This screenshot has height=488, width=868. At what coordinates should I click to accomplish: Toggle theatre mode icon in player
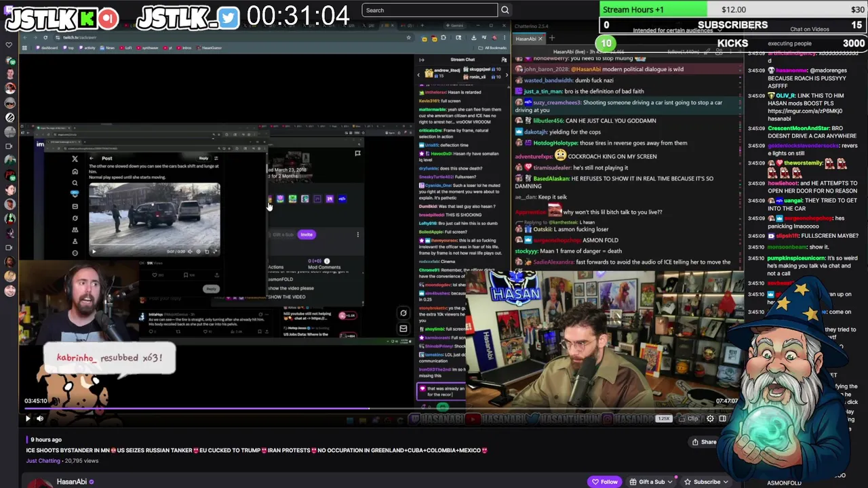[722, 418]
